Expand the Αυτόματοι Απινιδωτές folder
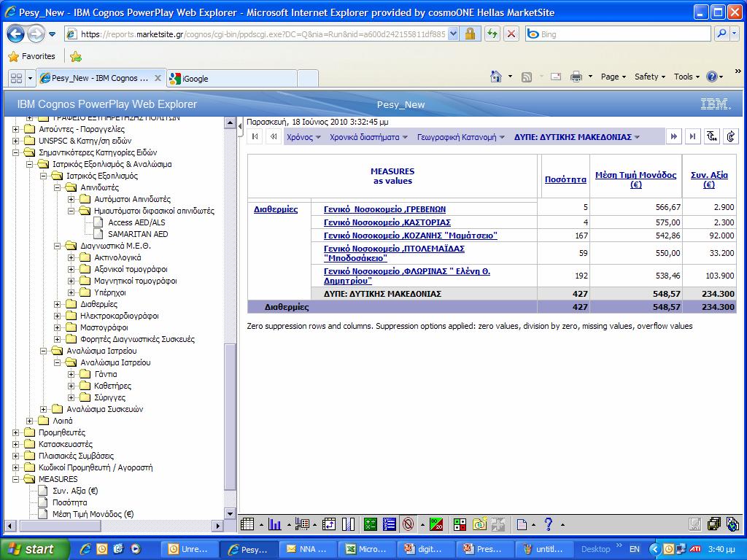Image resolution: width=747 pixels, height=560 pixels. tap(71, 199)
